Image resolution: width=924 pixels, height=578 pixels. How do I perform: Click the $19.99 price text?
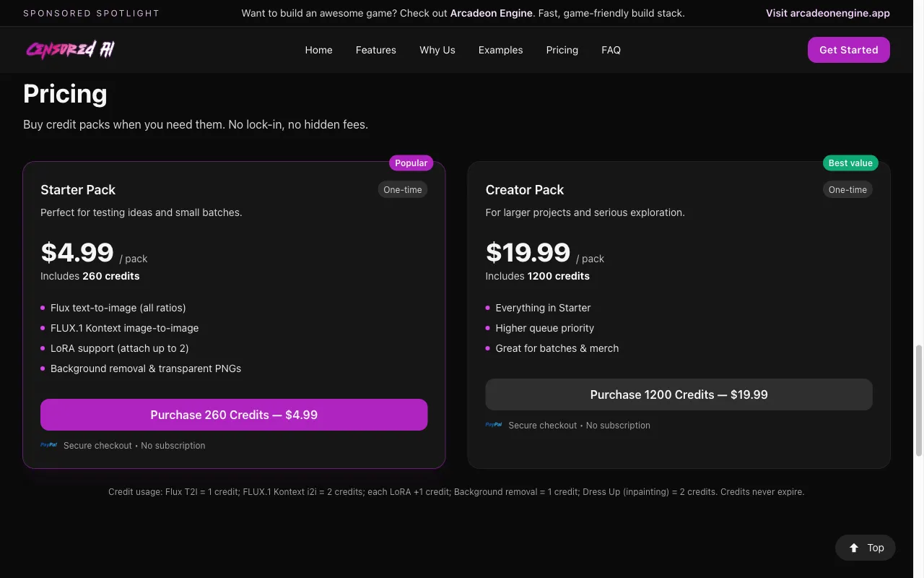click(x=528, y=252)
